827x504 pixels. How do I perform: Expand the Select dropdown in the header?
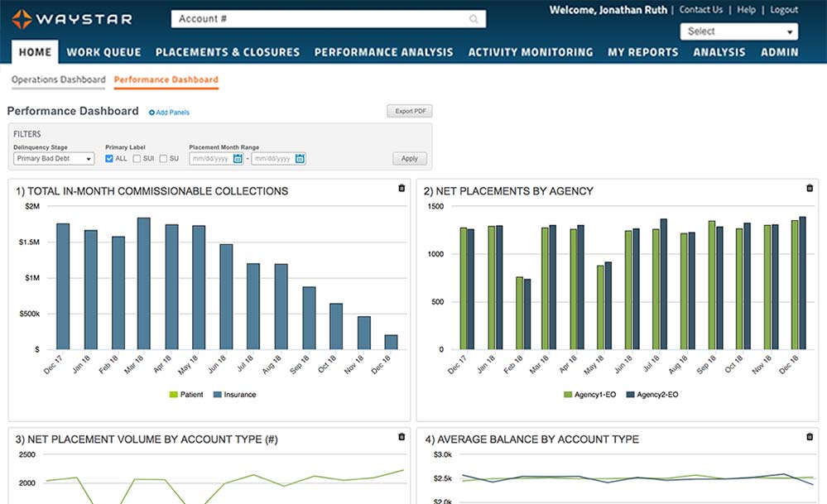(739, 31)
